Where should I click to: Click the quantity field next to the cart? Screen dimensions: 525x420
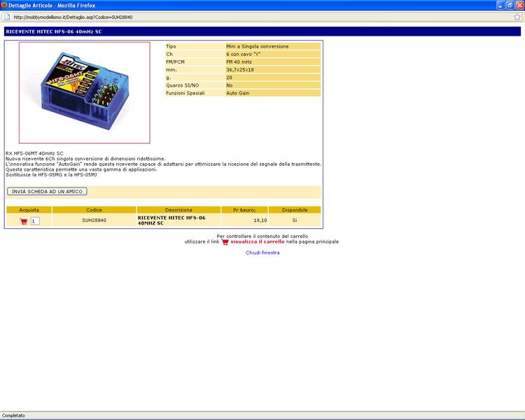[35, 221]
